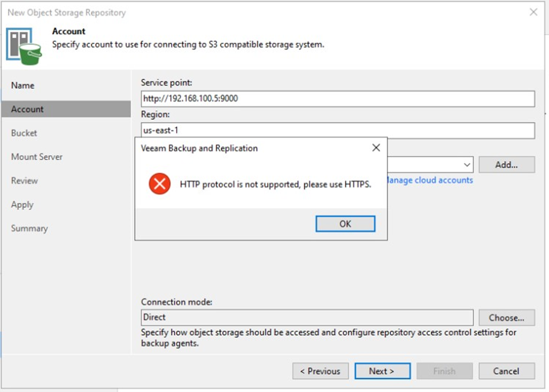Open the credentials dropdown arrow

pyautogui.click(x=467, y=165)
